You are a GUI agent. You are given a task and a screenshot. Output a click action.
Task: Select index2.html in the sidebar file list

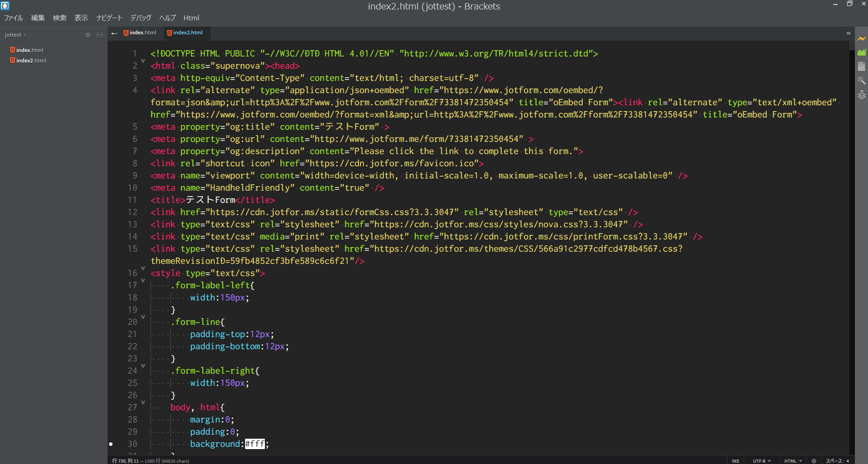click(31, 60)
